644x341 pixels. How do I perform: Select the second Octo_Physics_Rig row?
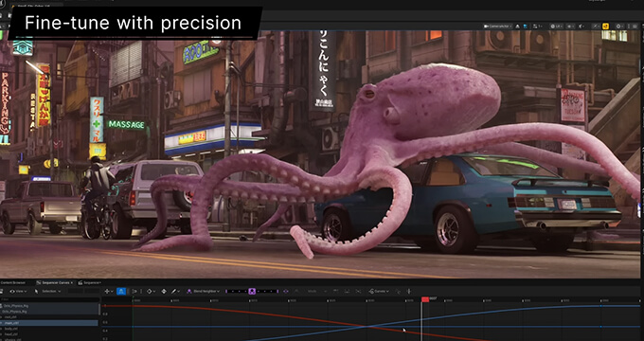pos(49,312)
